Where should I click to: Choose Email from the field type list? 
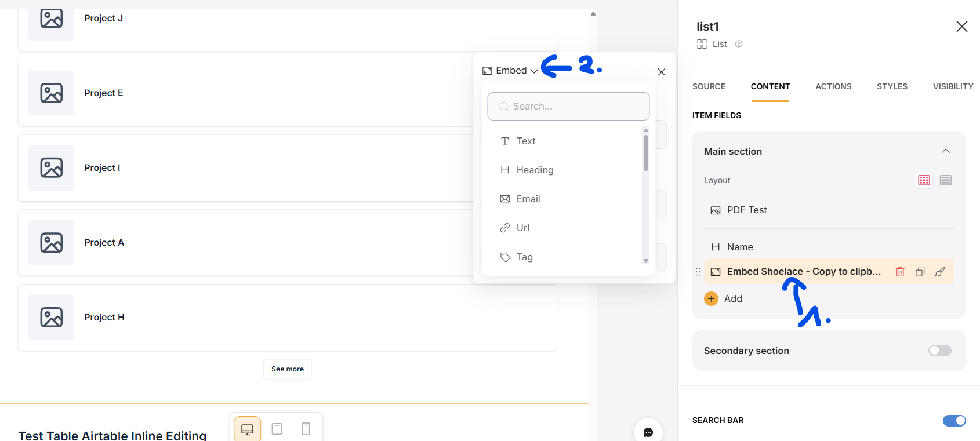pyautogui.click(x=528, y=199)
